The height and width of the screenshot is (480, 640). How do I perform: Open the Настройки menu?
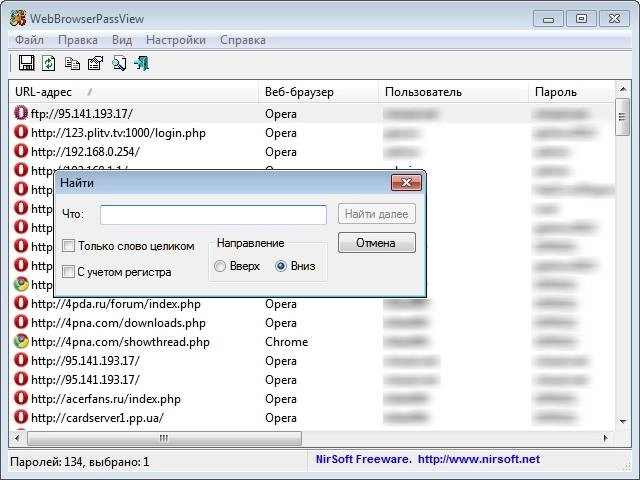coord(176,40)
